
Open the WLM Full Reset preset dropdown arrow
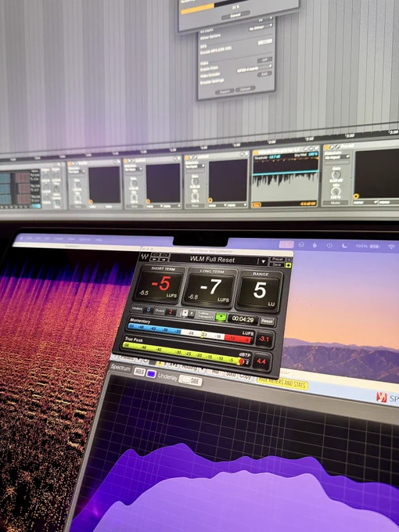262,261
